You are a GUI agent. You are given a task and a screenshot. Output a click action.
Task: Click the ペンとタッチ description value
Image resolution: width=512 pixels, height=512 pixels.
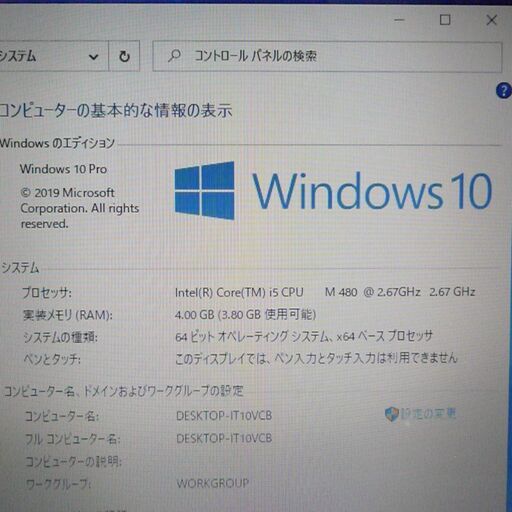coord(316,358)
